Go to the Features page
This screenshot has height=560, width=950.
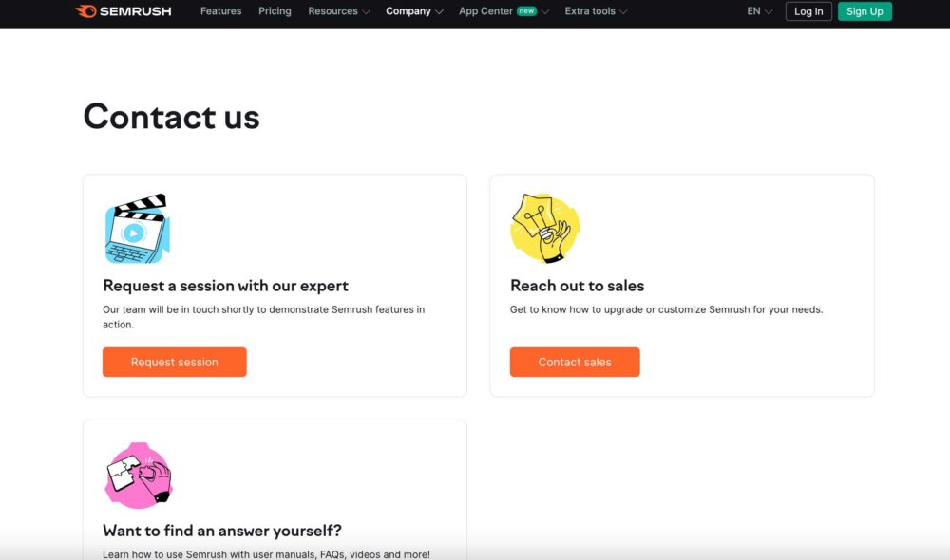tap(220, 11)
